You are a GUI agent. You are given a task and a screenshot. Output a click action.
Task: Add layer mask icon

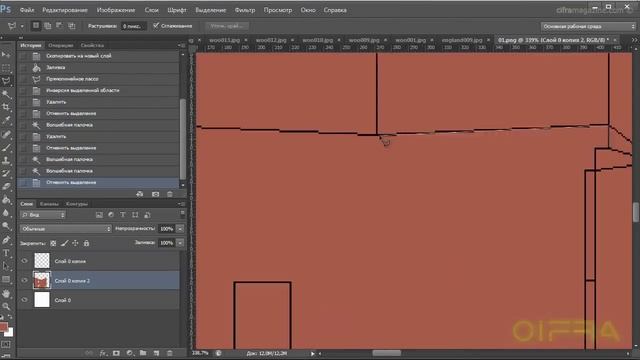tap(116, 353)
